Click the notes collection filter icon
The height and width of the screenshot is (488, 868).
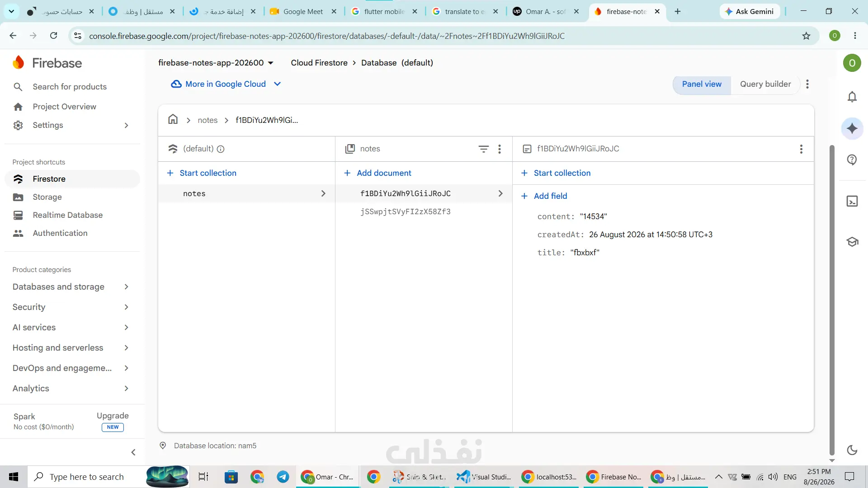484,149
